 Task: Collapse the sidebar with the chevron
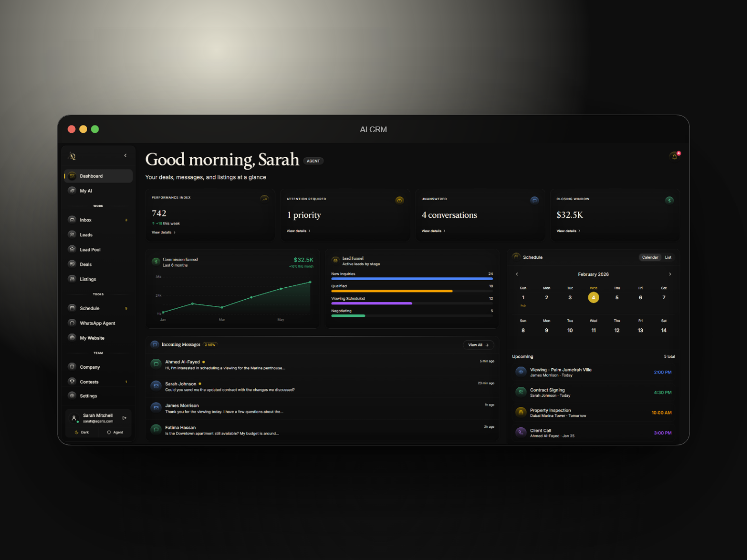tap(125, 156)
